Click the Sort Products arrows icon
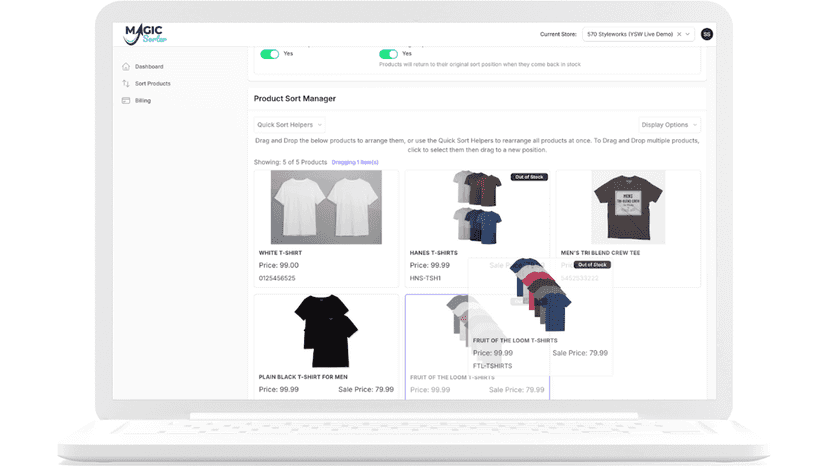 [126, 83]
